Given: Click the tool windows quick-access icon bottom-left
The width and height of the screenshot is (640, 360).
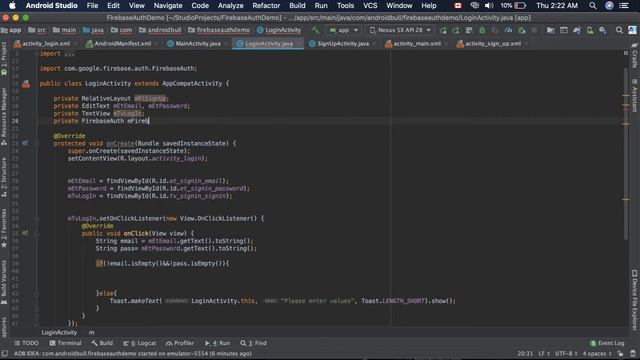Looking at the screenshot, I should pos(4,353).
